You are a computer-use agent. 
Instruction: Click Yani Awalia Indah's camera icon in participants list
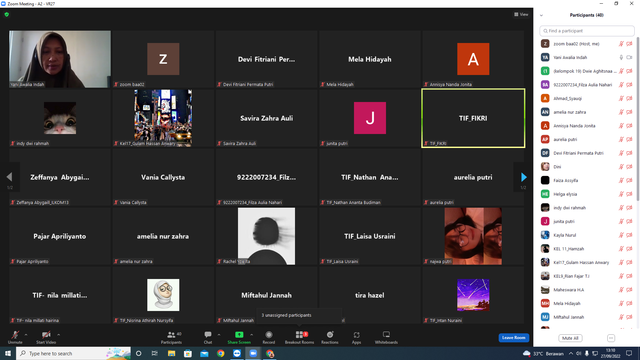(629, 58)
